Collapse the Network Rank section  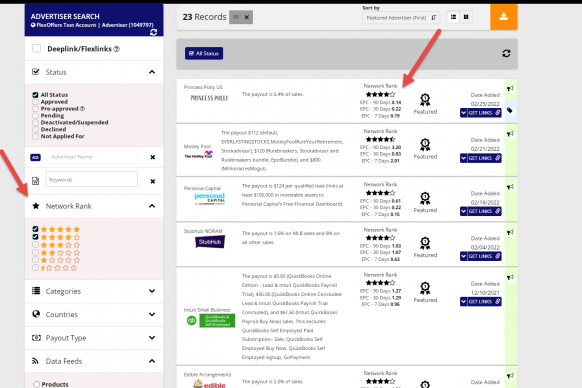point(152,206)
